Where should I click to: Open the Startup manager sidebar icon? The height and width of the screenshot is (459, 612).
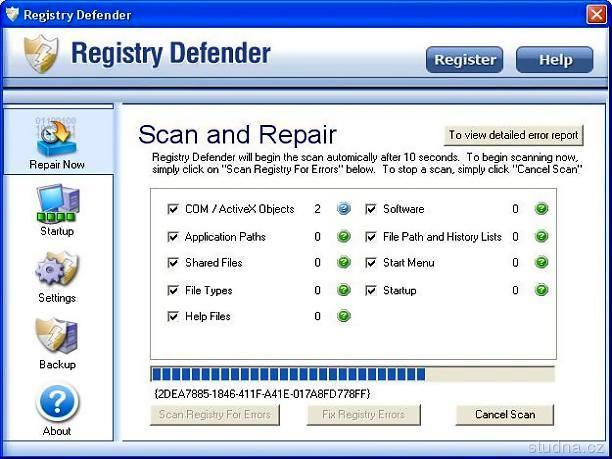[x=58, y=204]
